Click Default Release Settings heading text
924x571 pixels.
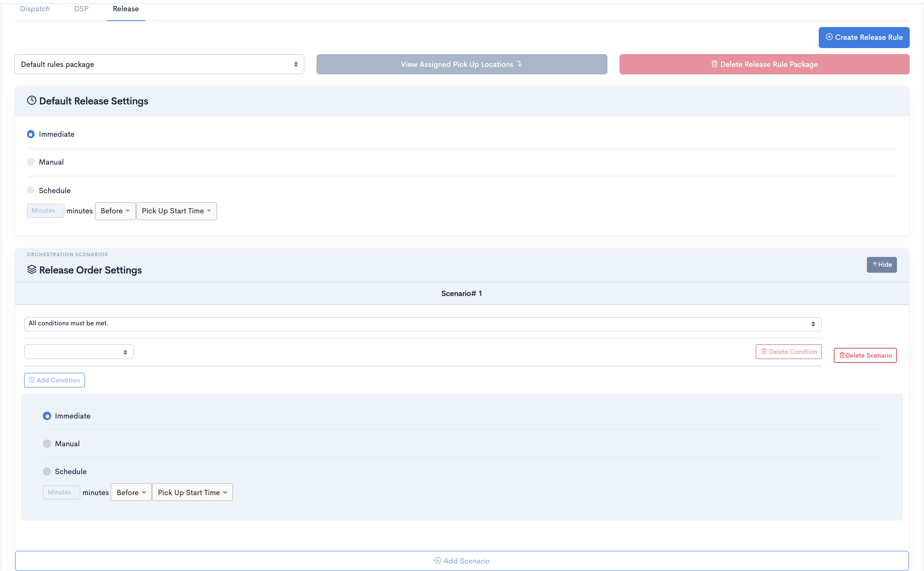(x=94, y=101)
